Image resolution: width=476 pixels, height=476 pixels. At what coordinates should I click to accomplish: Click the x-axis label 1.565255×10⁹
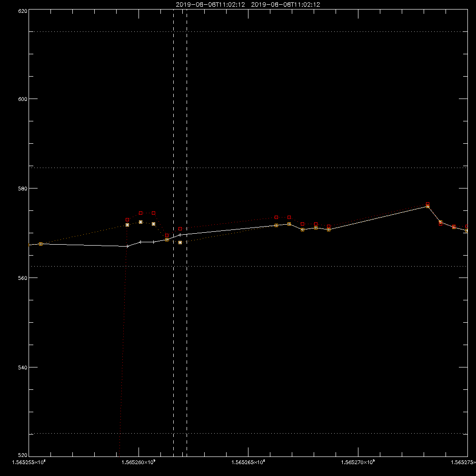(29, 462)
